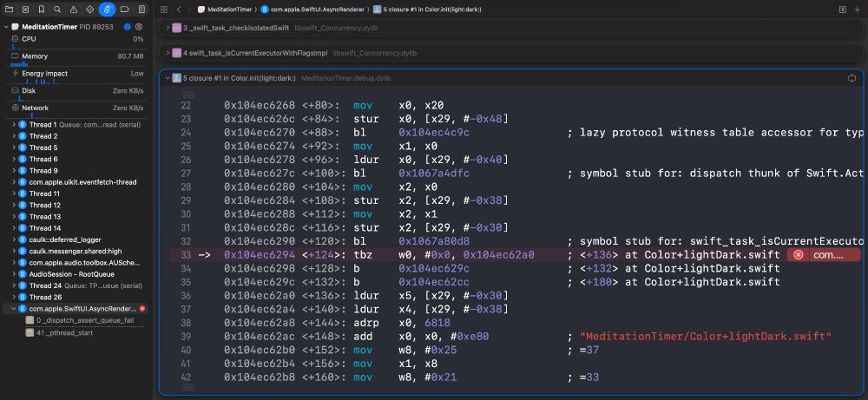The width and height of the screenshot is (868, 400).
Task: Open the Bookmark navigator
Action: pos(42,10)
